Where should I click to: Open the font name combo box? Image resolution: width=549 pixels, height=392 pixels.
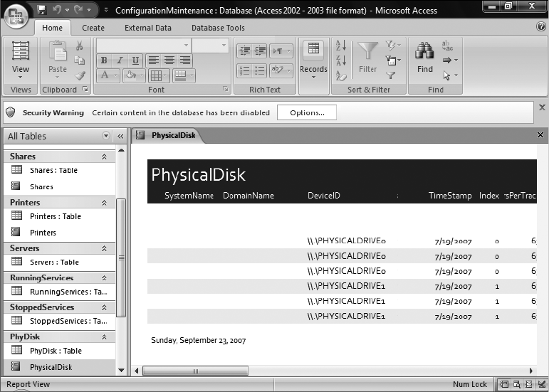(x=144, y=45)
